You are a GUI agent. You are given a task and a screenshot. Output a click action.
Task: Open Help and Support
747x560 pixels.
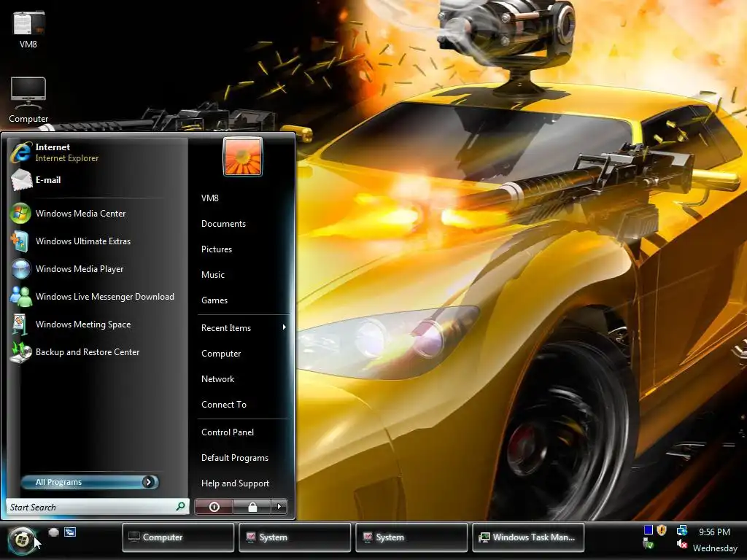pos(236,483)
